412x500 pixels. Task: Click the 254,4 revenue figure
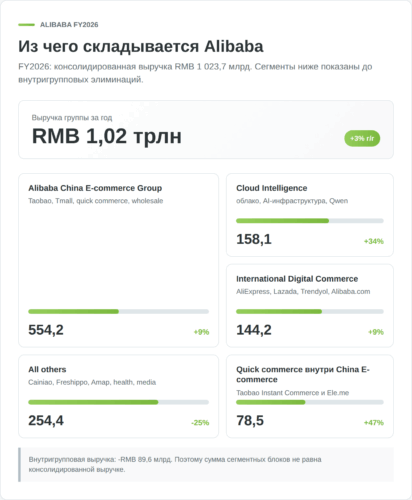46,421
